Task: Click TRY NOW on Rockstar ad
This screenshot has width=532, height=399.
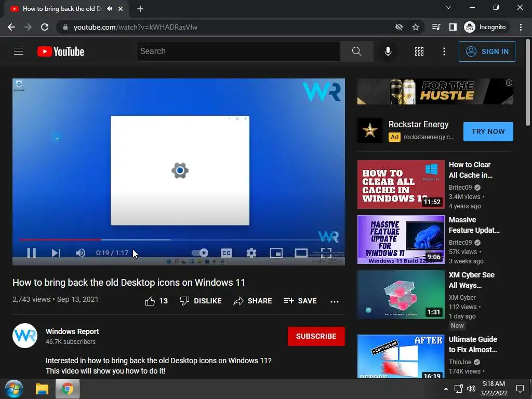Action: (x=488, y=131)
